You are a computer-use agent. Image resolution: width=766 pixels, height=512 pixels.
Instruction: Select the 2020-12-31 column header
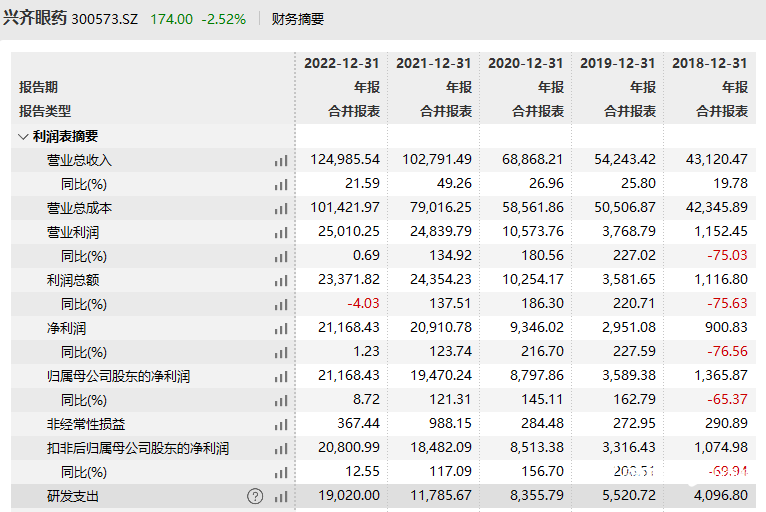[526, 64]
